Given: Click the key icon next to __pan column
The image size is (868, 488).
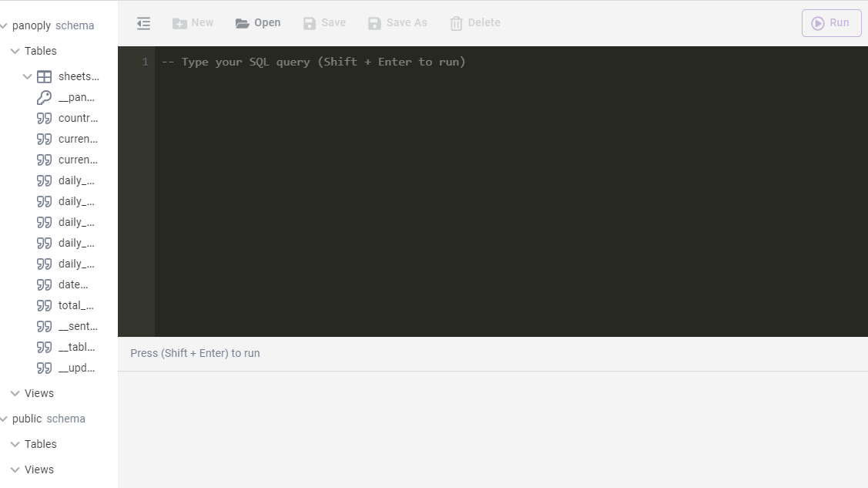Looking at the screenshot, I should (x=44, y=97).
